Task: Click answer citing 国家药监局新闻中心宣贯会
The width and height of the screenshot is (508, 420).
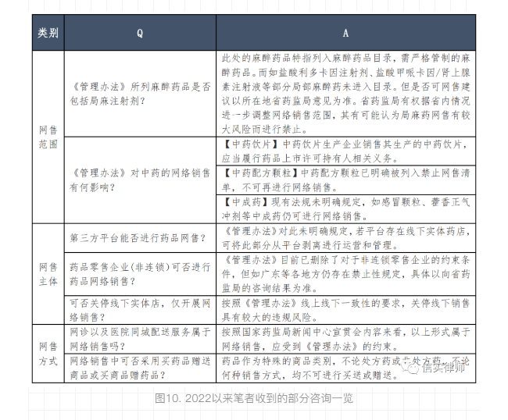Action: [x=345, y=339]
